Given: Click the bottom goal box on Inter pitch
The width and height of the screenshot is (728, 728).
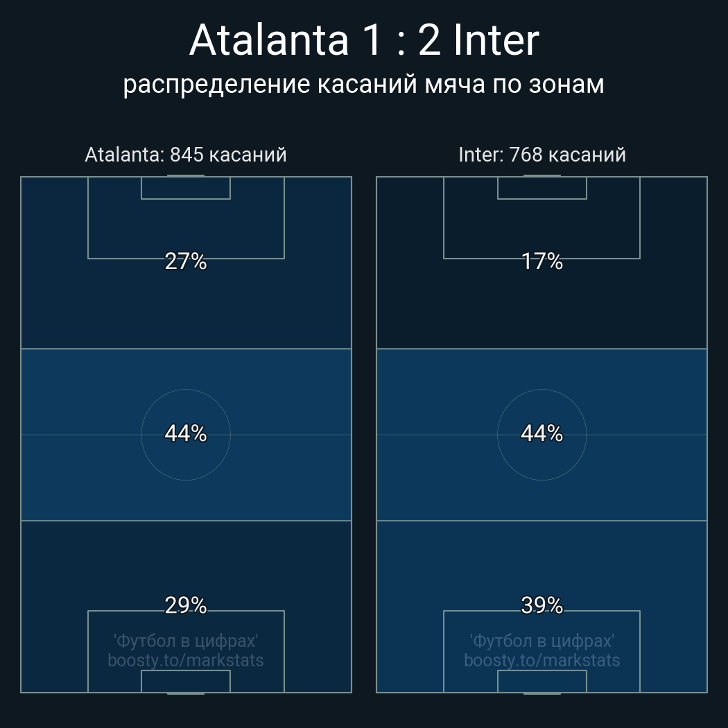Looking at the screenshot, I should 541,681.
